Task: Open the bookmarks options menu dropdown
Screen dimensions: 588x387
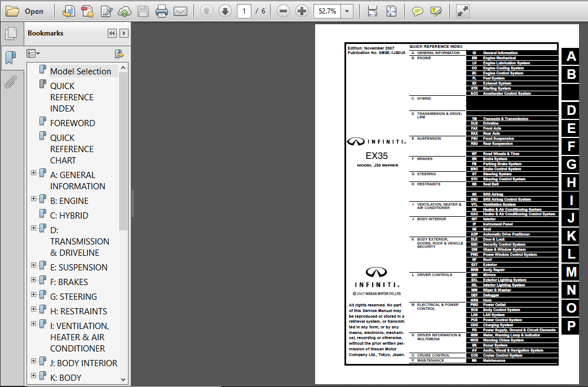Action: coord(33,54)
